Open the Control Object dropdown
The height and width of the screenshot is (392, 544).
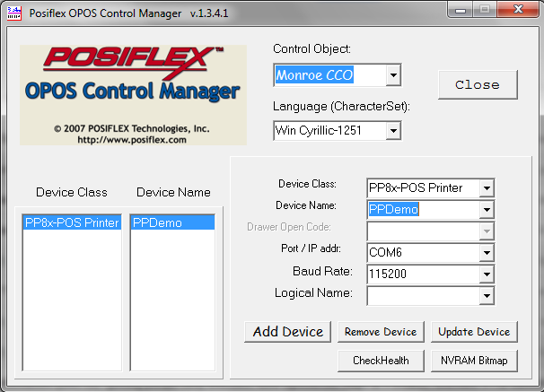pyautogui.click(x=393, y=74)
